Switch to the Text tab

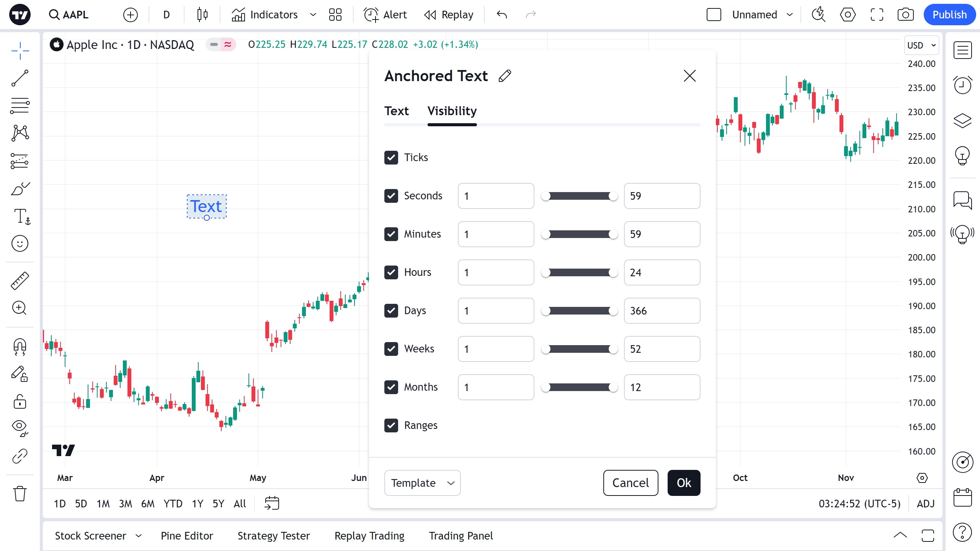coord(396,111)
